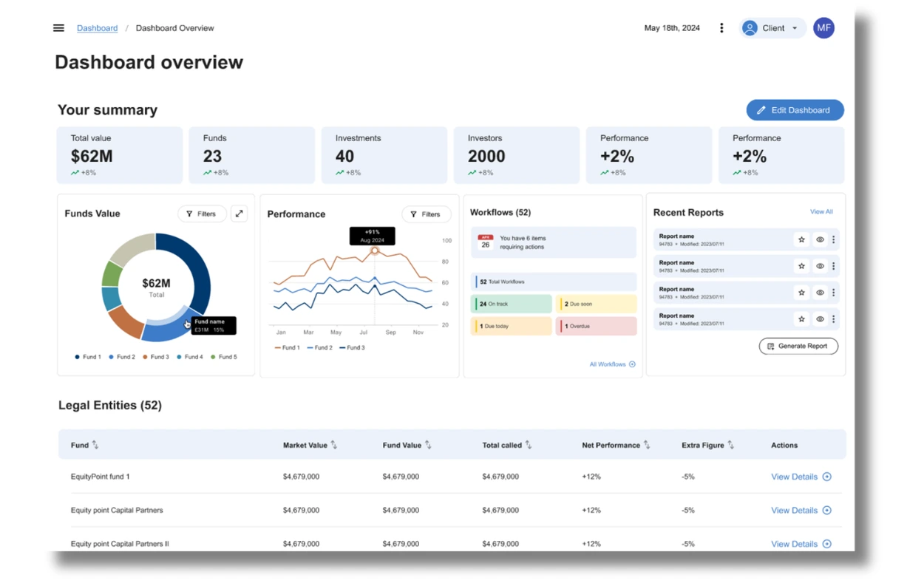
Task: Click the Aug 2024 data point on the chart
Action: (375, 250)
